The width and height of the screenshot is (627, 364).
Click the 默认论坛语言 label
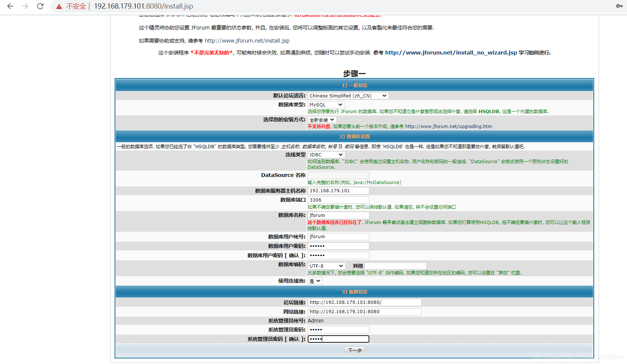point(289,96)
